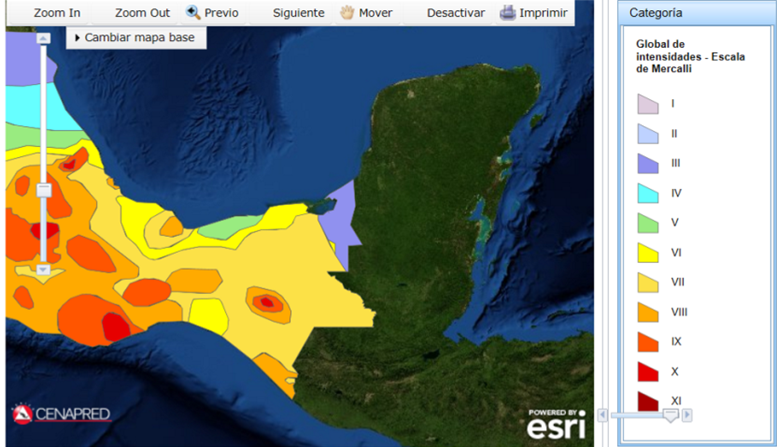777x447 pixels.
Task: Click left arrow of the horizontal slider
Action: point(601,415)
